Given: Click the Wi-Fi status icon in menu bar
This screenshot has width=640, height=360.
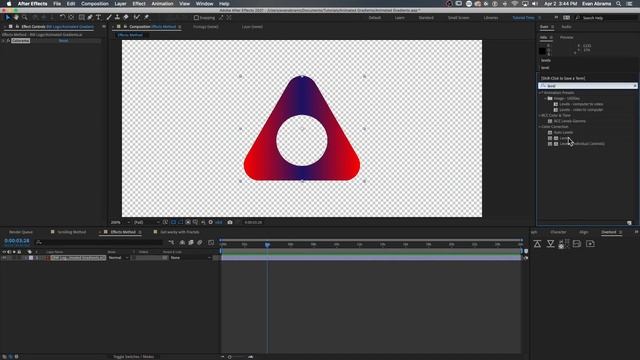Looking at the screenshot, I should [515, 4].
